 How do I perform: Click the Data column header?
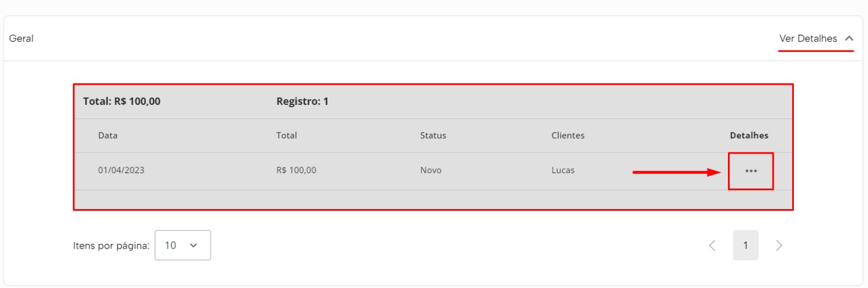tap(108, 135)
